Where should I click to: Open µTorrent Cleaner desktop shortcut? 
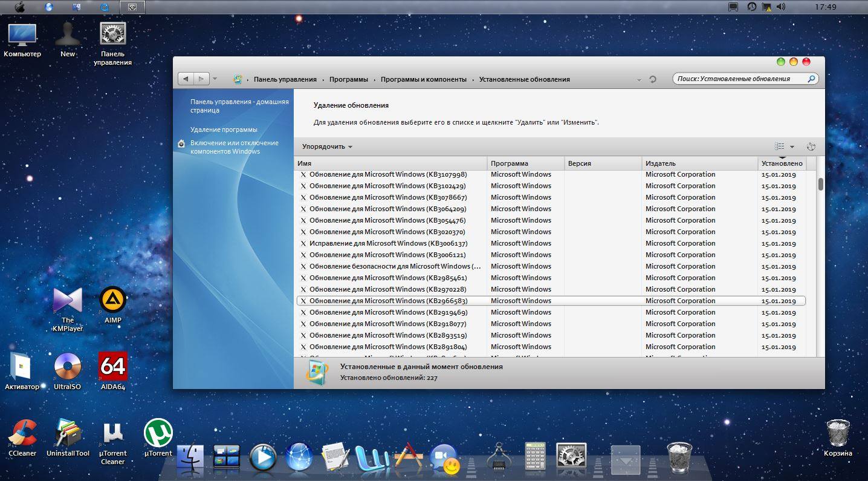pyautogui.click(x=113, y=443)
